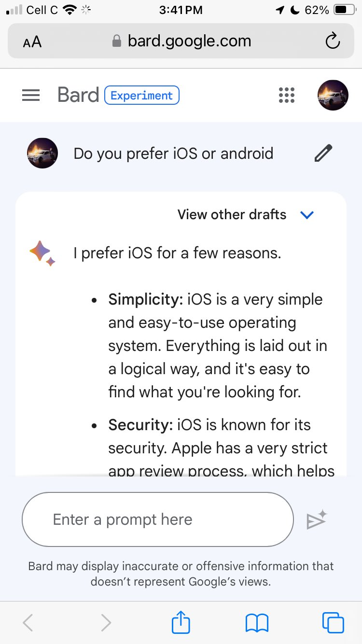The height and width of the screenshot is (644, 362).
Task: Click the Enter a prompt here field
Action: coord(158,519)
